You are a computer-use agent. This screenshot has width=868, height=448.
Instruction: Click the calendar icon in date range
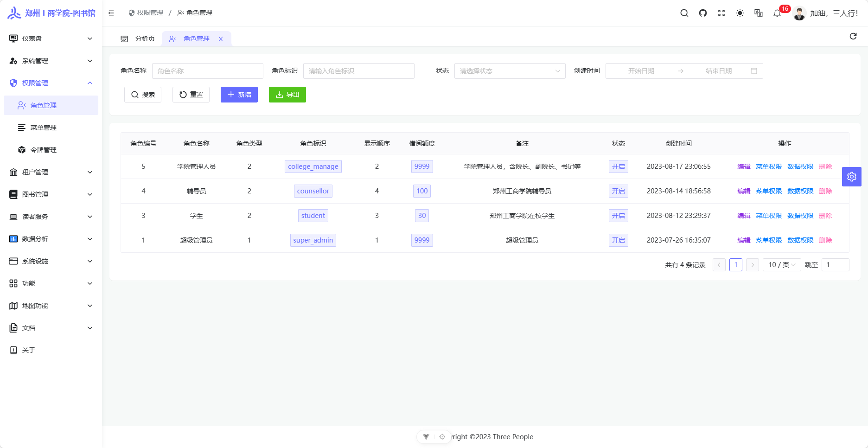coord(754,71)
